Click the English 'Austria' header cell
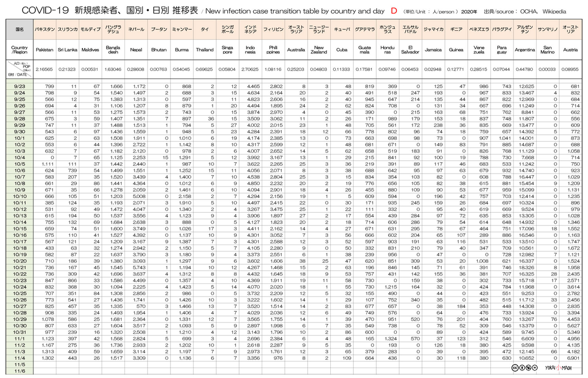This screenshot has height=378, width=588. click(571, 50)
